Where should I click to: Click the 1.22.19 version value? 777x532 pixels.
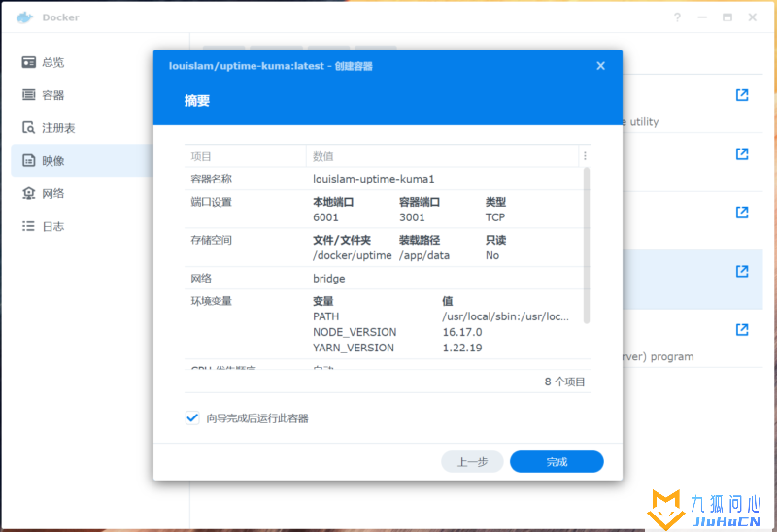coord(462,348)
